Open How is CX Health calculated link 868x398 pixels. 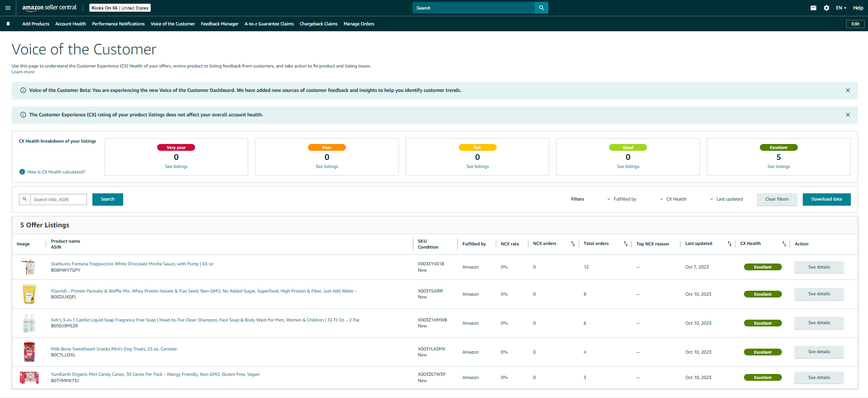56,172
